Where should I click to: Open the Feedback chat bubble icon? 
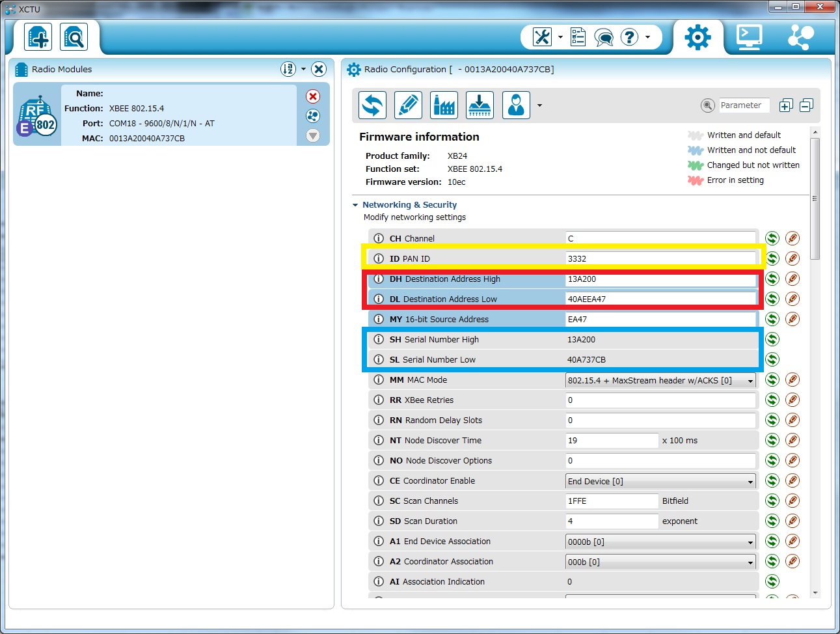pyautogui.click(x=604, y=37)
